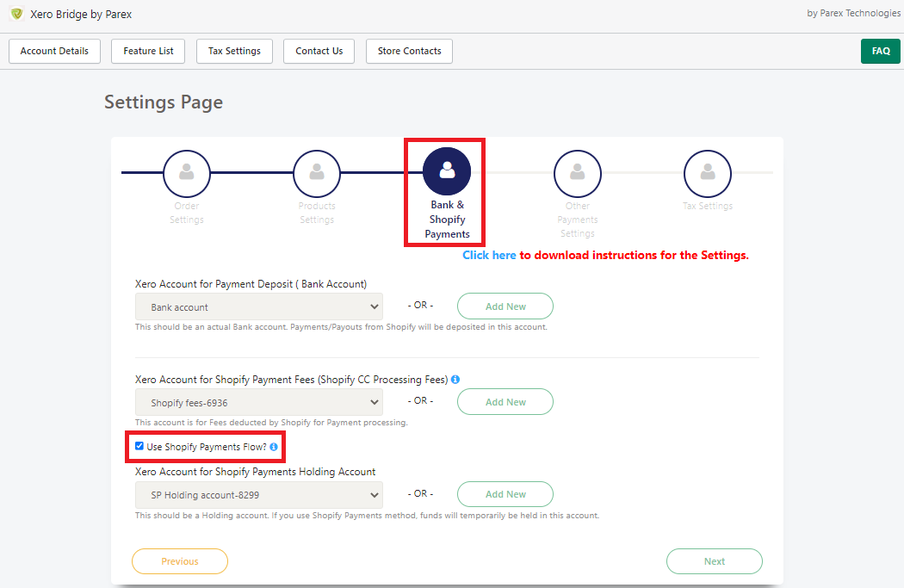The image size is (904, 588).
Task: Expand the Shopify fees-6936 dropdown
Action: [258, 401]
